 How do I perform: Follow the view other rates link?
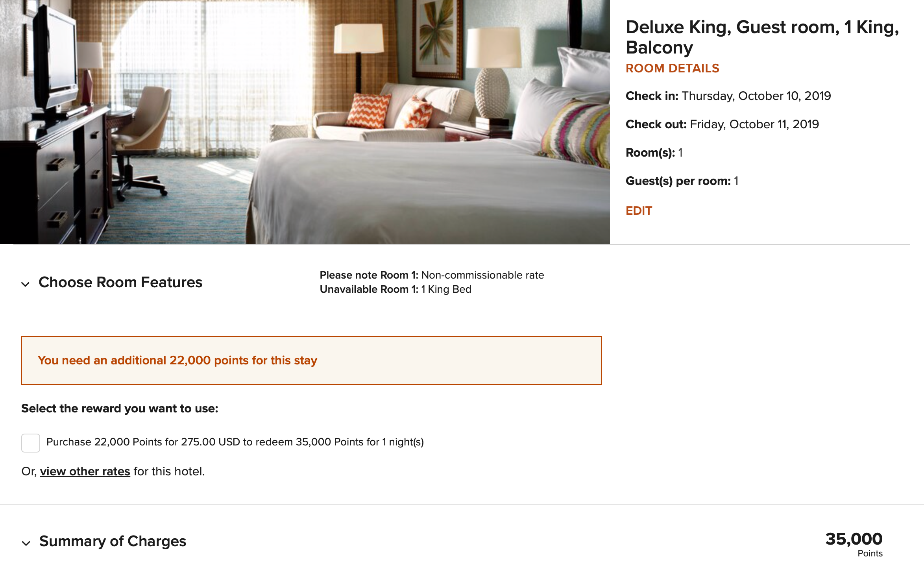coord(85,471)
